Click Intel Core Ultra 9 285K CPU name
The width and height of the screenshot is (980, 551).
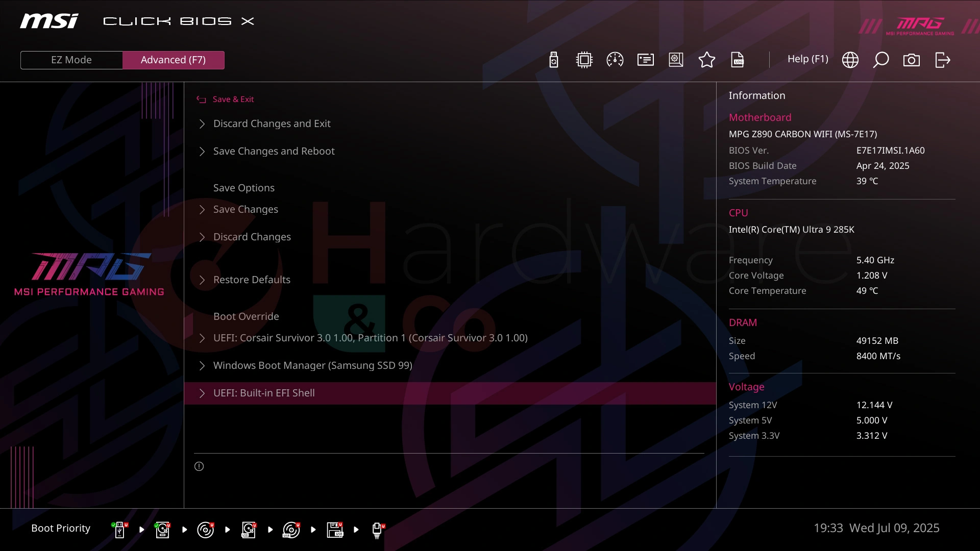pyautogui.click(x=791, y=230)
